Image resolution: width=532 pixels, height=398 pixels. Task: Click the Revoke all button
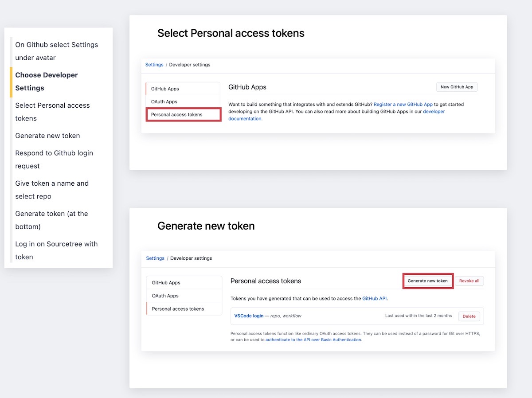pos(469,281)
